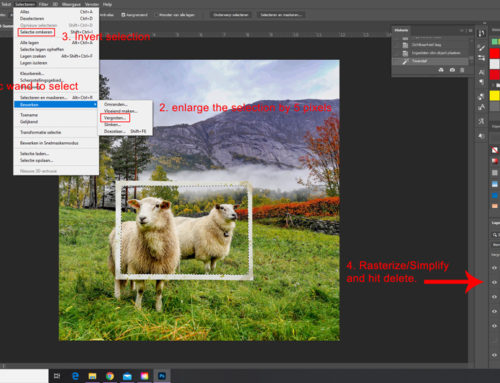This screenshot has width=500, height=383.
Task: Create new document from current history state
Action: (x=441, y=70)
